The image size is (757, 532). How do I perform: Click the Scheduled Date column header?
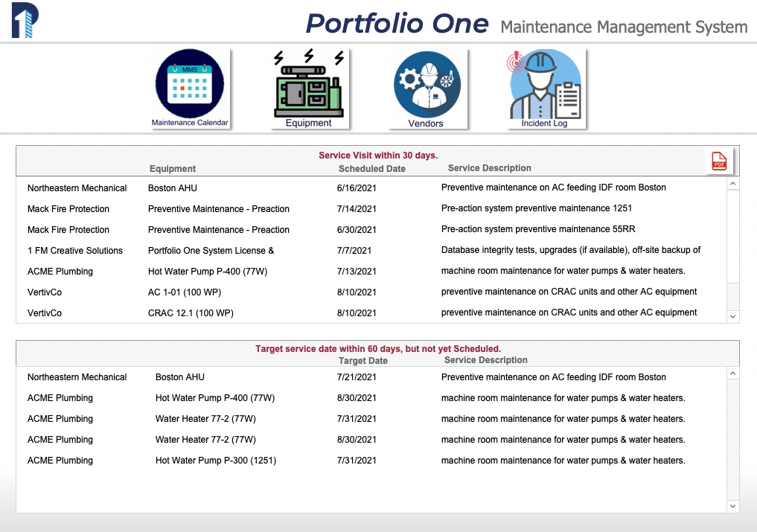(371, 168)
